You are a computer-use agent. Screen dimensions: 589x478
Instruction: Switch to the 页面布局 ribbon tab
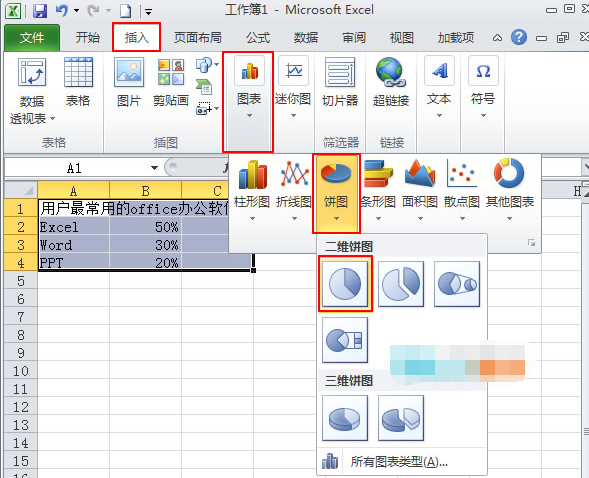(x=197, y=38)
